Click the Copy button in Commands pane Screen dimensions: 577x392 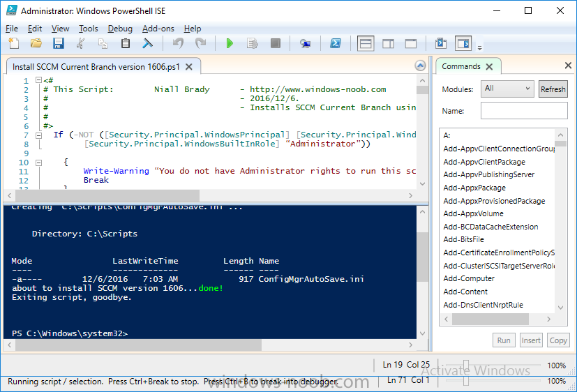(x=558, y=340)
